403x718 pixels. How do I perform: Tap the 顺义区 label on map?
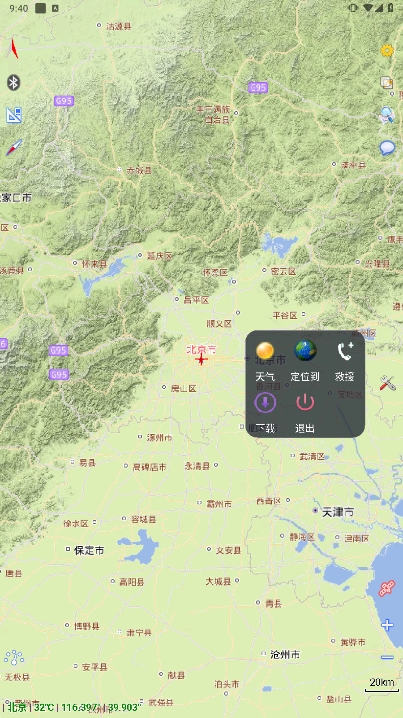coord(219,324)
